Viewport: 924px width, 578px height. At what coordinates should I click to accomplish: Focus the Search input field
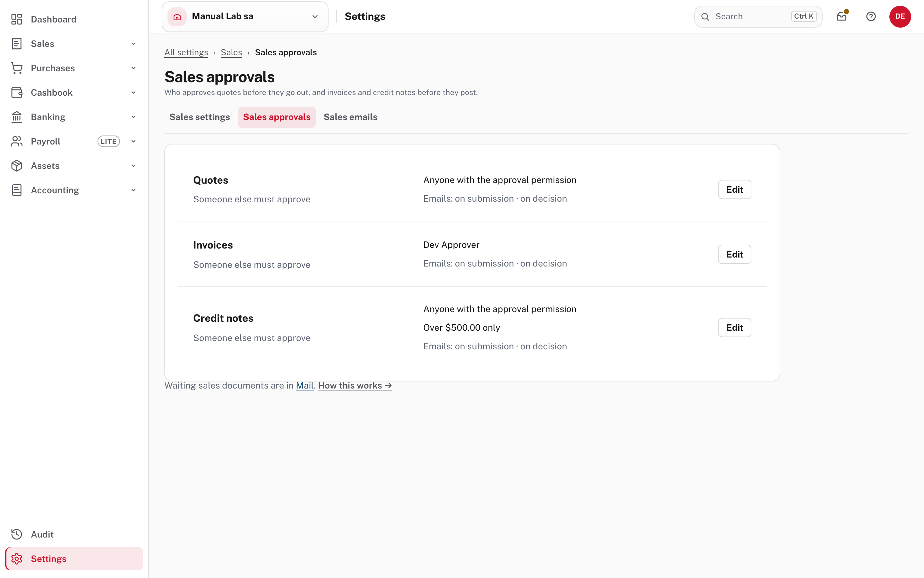click(x=758, y=16)
